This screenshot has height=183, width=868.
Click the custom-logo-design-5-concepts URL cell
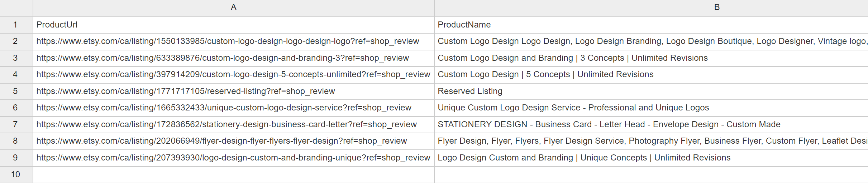[233, 74]
